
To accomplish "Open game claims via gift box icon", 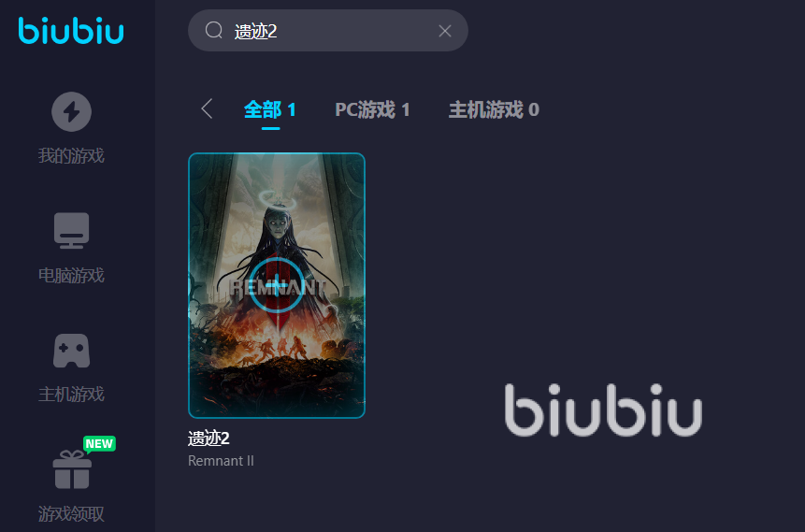I will tap(72, 470).
